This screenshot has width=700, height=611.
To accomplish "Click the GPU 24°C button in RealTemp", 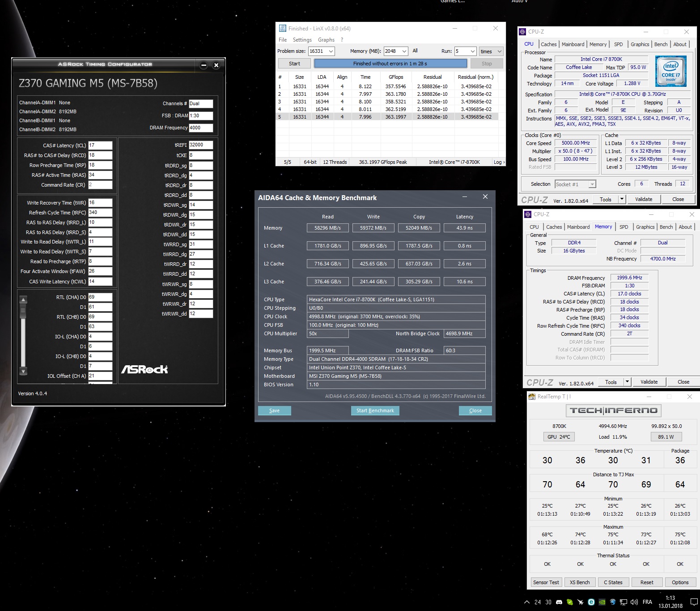I will [x=559, y=437].
